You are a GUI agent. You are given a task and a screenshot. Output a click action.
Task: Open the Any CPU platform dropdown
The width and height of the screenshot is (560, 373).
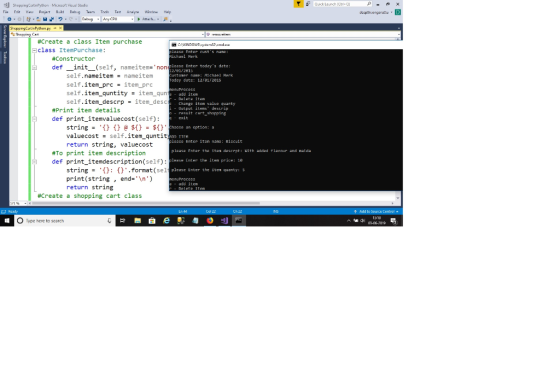pos(118,19)
